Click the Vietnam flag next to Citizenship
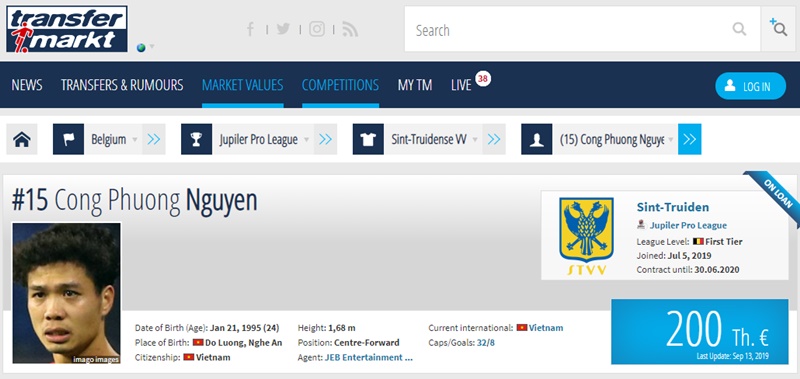The height and width of the screenshot is (379, 800). point(189,358)
